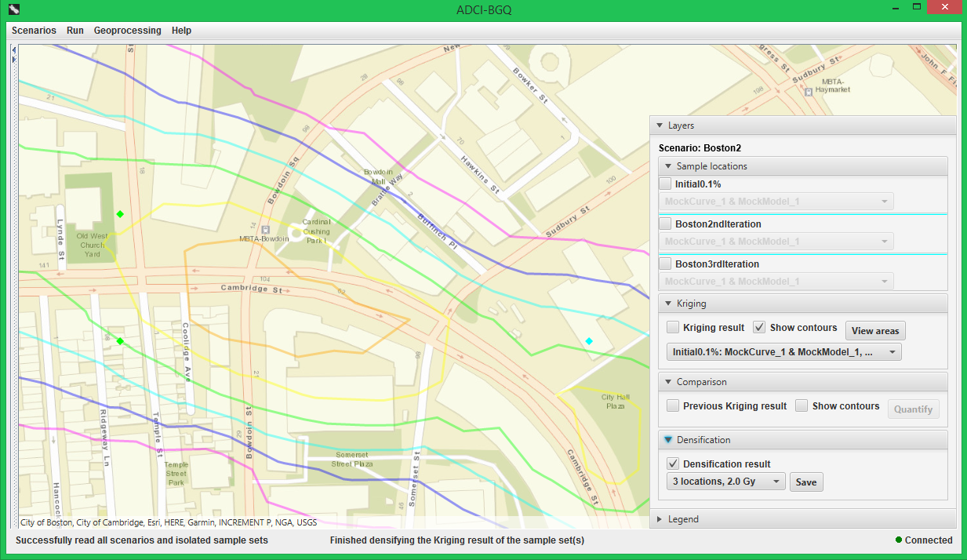
Task: Uncheck the Densification result checkbox
Action: click(x=673, y=464)
